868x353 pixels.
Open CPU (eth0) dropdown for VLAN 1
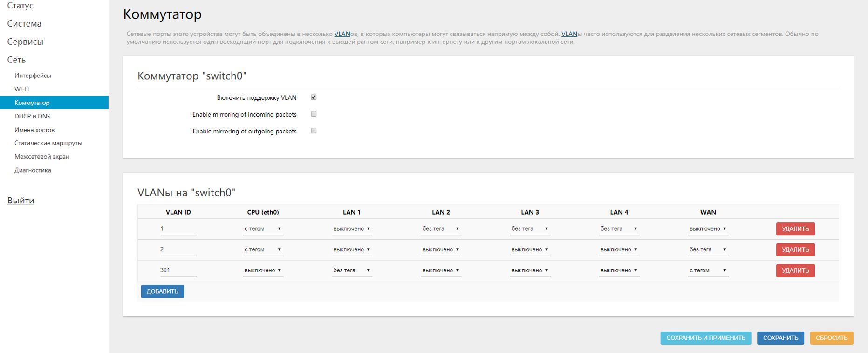point(263,229)
